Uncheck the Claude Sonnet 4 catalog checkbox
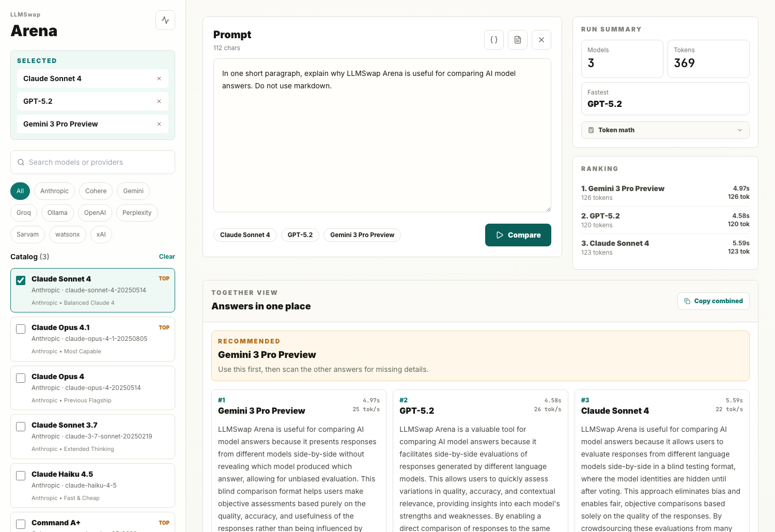The image size is (775, 532). click(21, 280)
